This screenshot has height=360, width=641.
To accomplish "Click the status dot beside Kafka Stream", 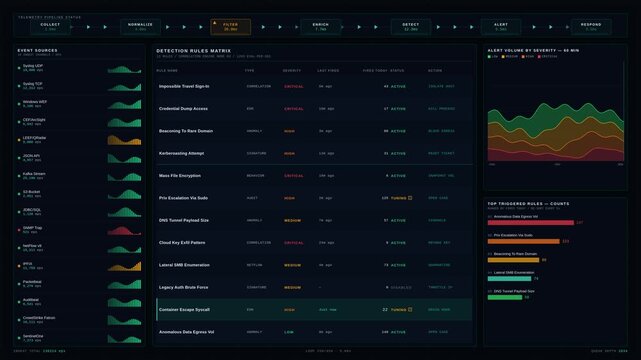I will point(19,176).
